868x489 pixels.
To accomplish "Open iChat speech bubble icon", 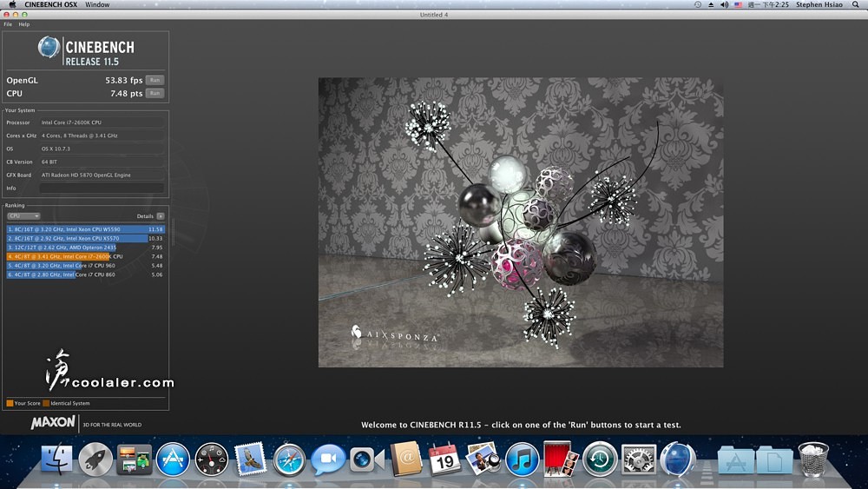I will tap(328, 459).
